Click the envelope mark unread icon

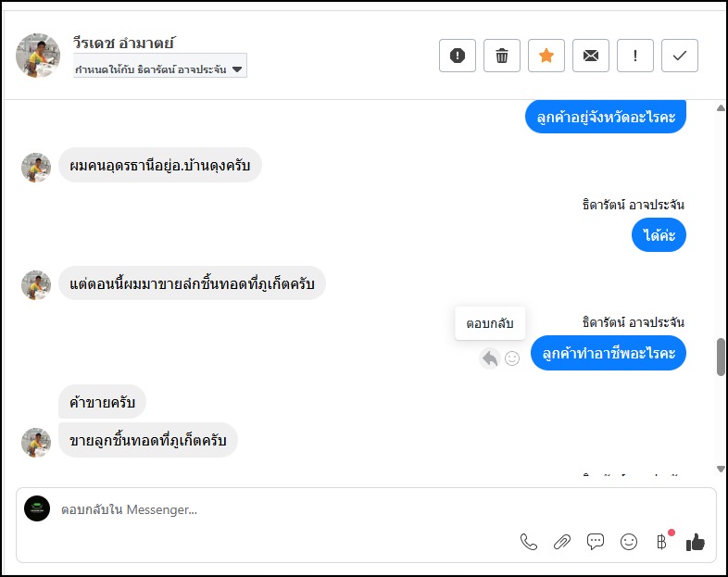(x=591, y=56)
